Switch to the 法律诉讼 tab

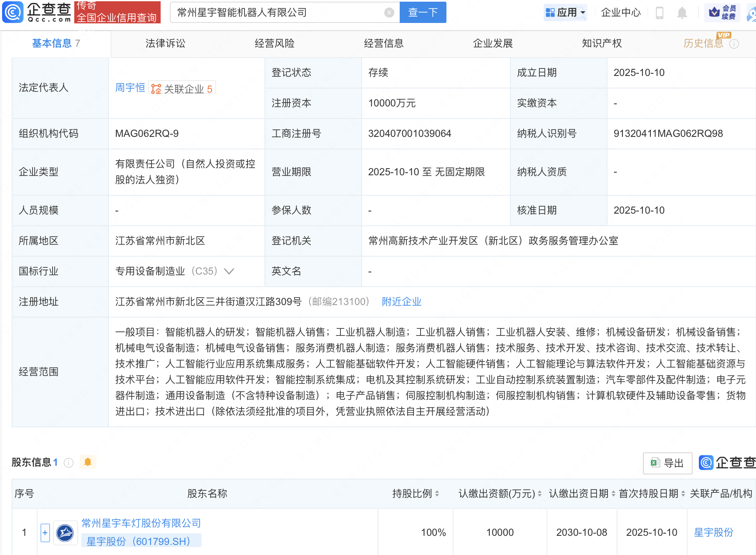click(165, 43)
